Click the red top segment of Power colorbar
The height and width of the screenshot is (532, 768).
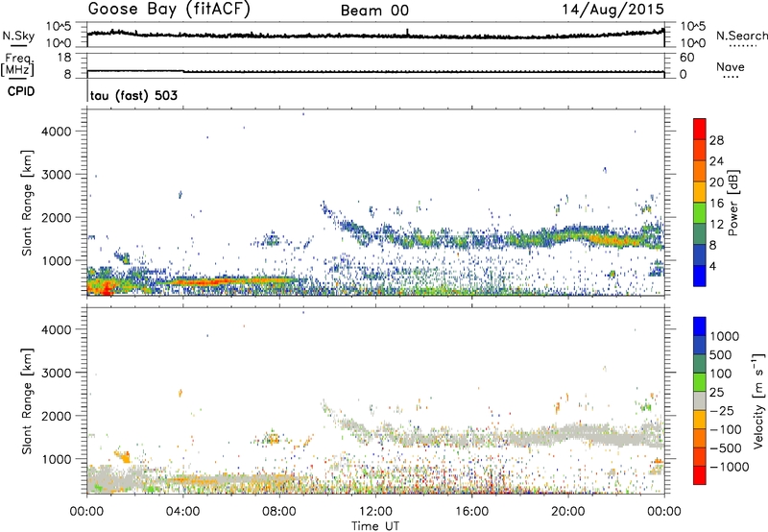coord(700,129)
